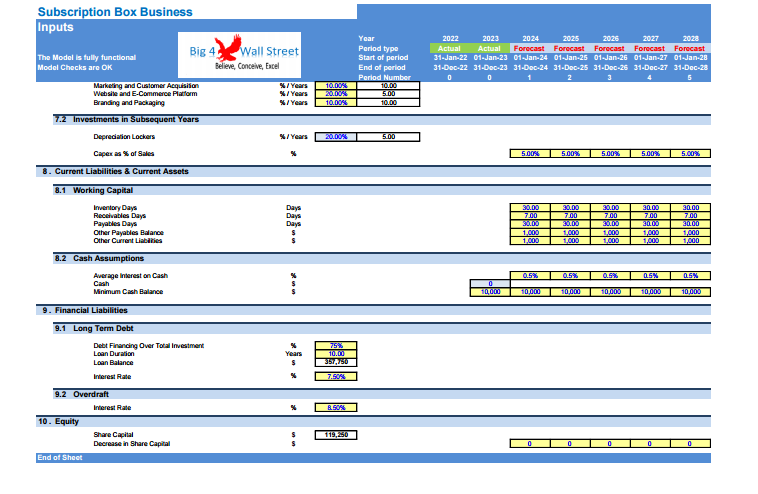Click the 'Other Payables Balance' row label
Screen dimensions: 758x494
tap(129, 232)
